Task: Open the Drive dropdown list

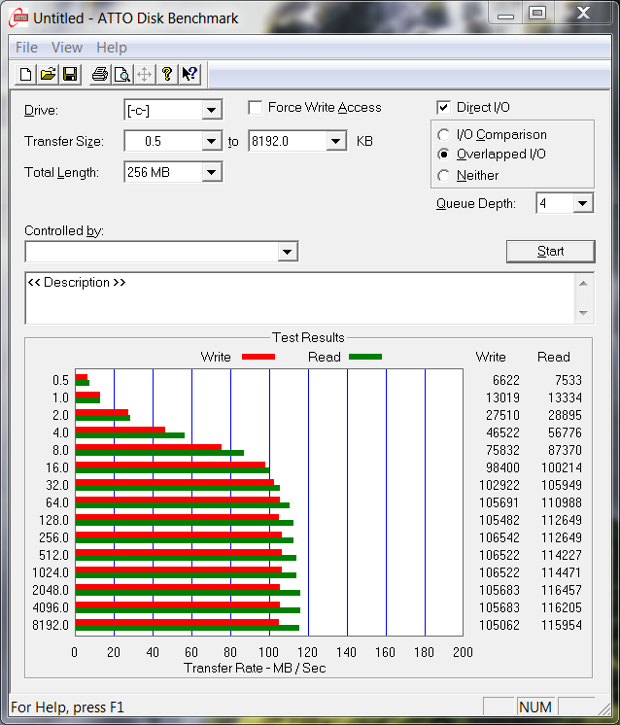Action: [x=211, y=110]
